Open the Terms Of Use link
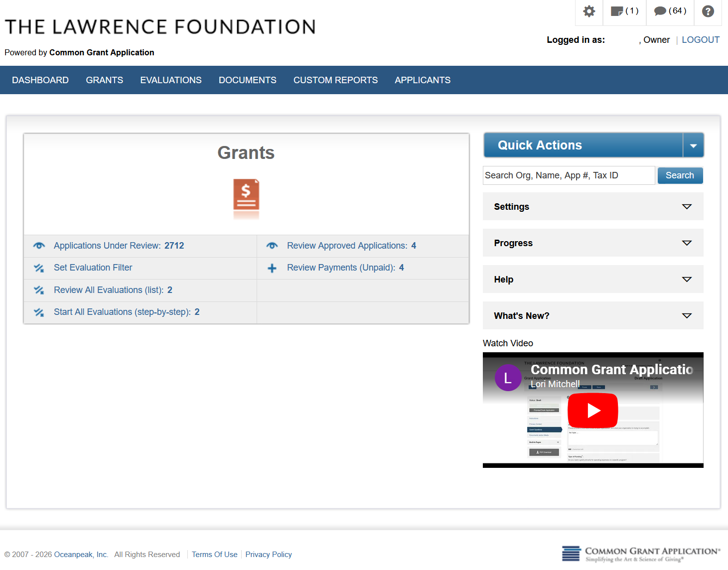Screen dimensions: 728x570 pos(215,555)
